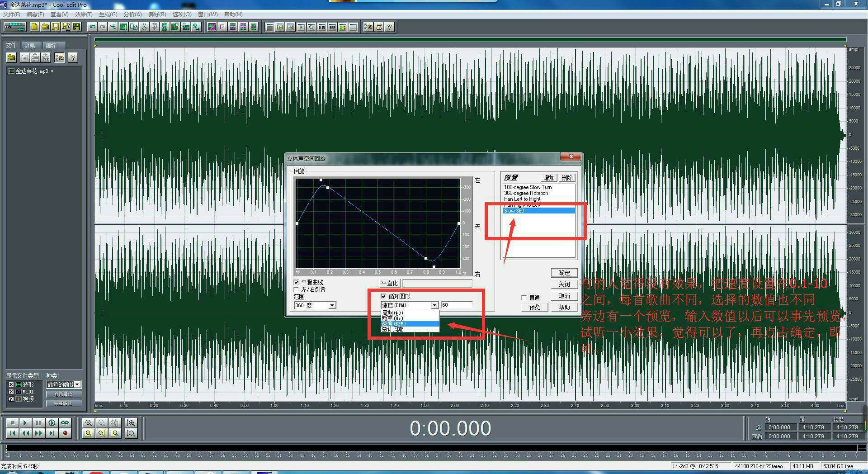
Task: Copy with the copy pages toolbar icon
Action: tap(134, 27)
